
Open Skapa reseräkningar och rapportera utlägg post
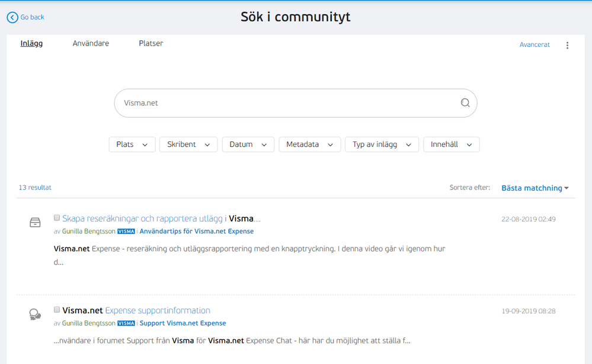pos(161,219)
